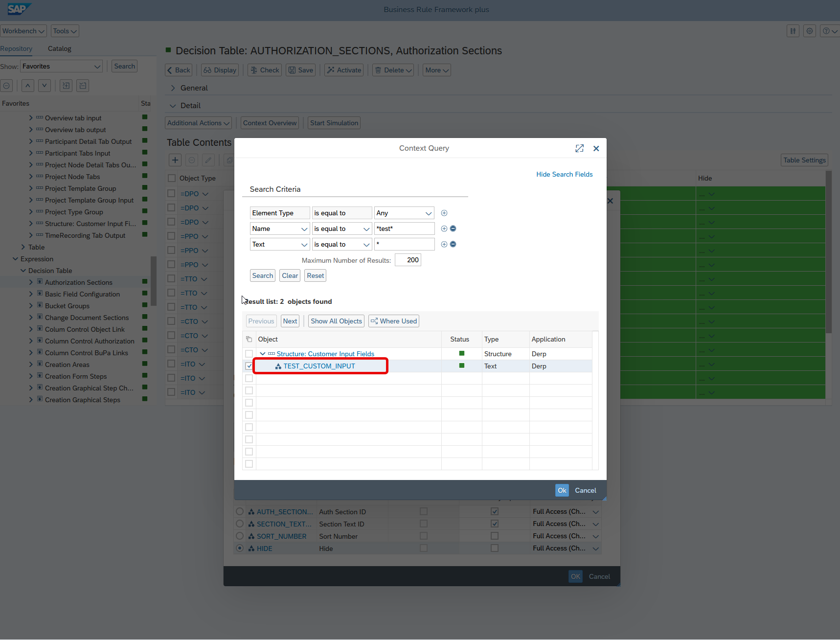Image resolution: width=840 pixels, height=640 pixels.
Task: Open the settings gear icon in header
Action: tap(810, 31)
